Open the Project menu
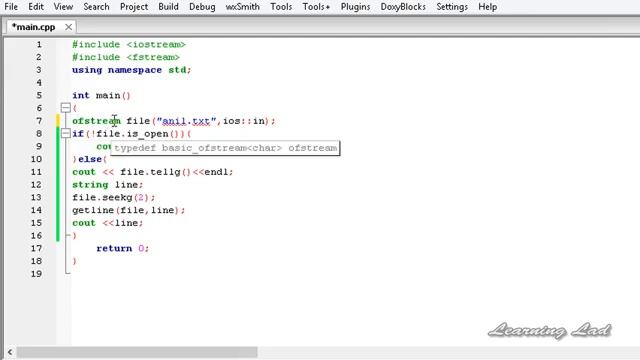The height and width of the screenshot is (360, 640). (134, 7)
